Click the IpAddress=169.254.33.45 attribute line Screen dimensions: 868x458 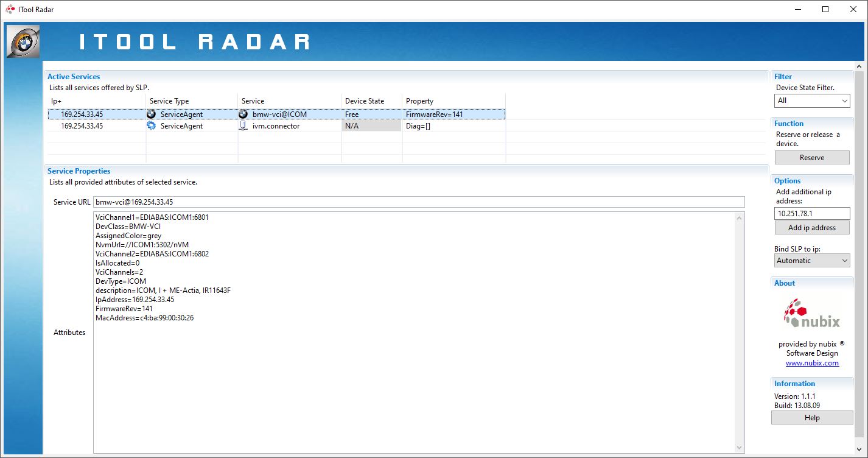135,300
